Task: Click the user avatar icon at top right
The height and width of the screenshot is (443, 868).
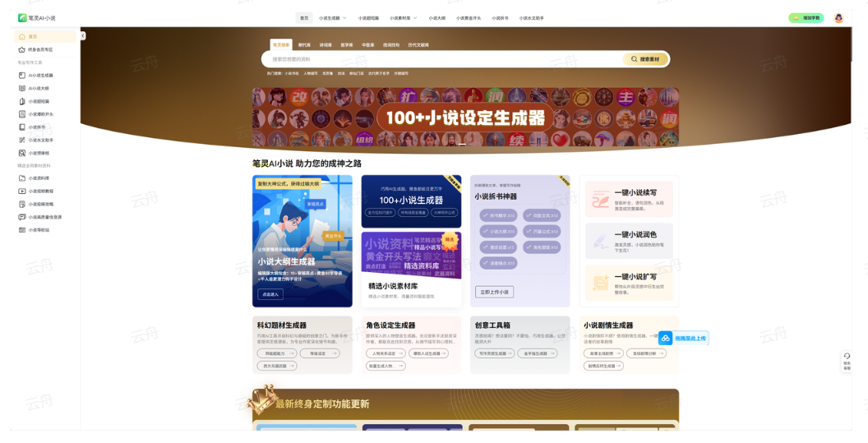Action: click(838, 18)
